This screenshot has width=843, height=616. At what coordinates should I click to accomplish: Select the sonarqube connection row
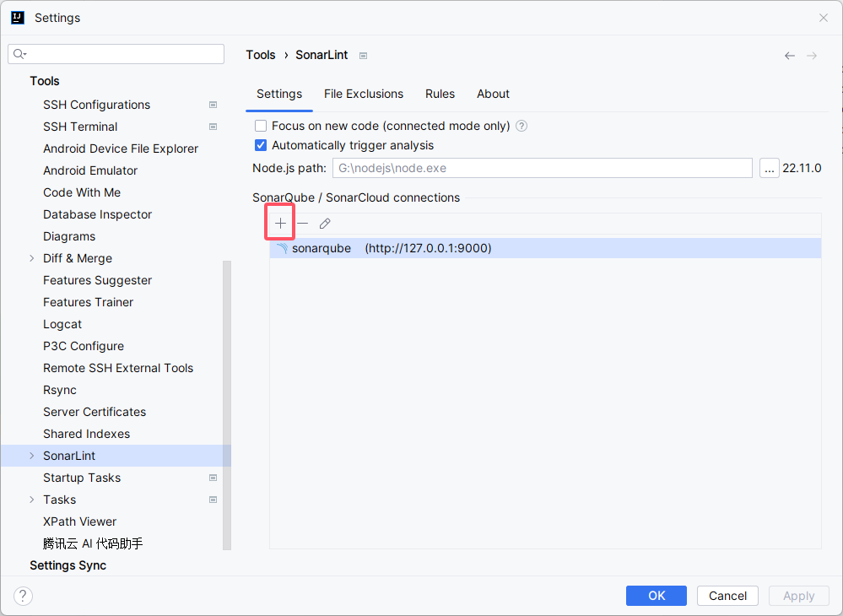(x=545, y=248)
